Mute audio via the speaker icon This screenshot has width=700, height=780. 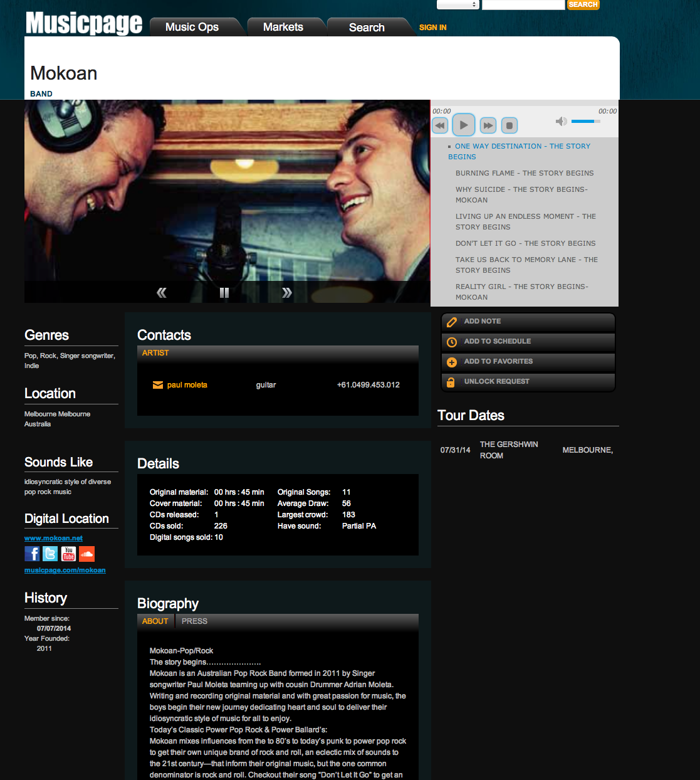click(x=561, y=121)
